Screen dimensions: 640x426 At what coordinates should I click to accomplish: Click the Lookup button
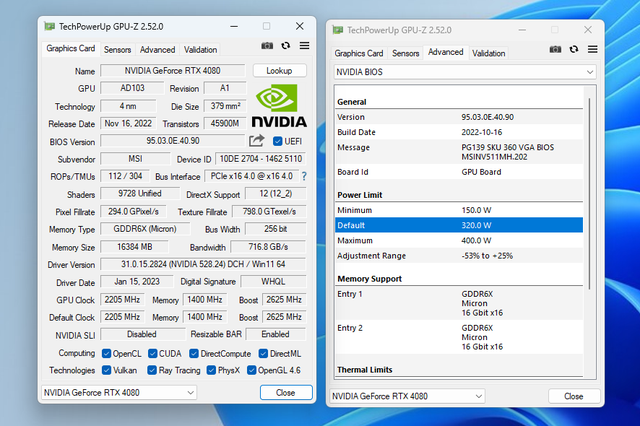[x=280, y=71]
